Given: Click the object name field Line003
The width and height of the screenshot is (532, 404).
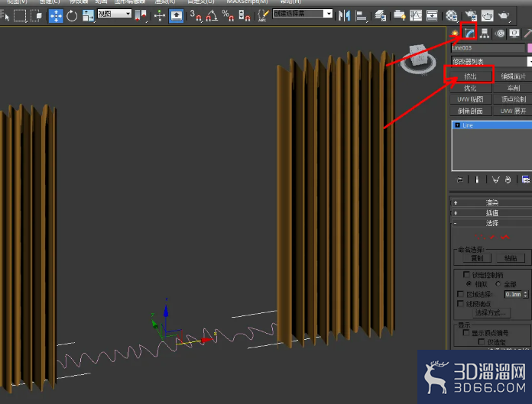Looking at the screenshot, I should [488, 48].
